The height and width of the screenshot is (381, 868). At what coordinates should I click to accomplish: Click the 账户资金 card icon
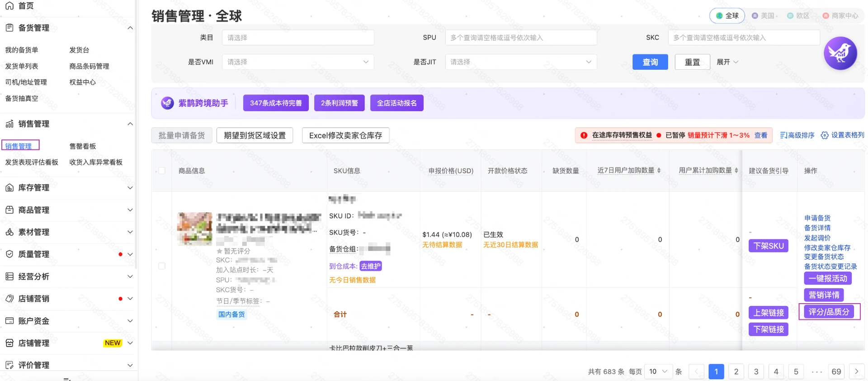pyautogui.click(x=9, y=320)
